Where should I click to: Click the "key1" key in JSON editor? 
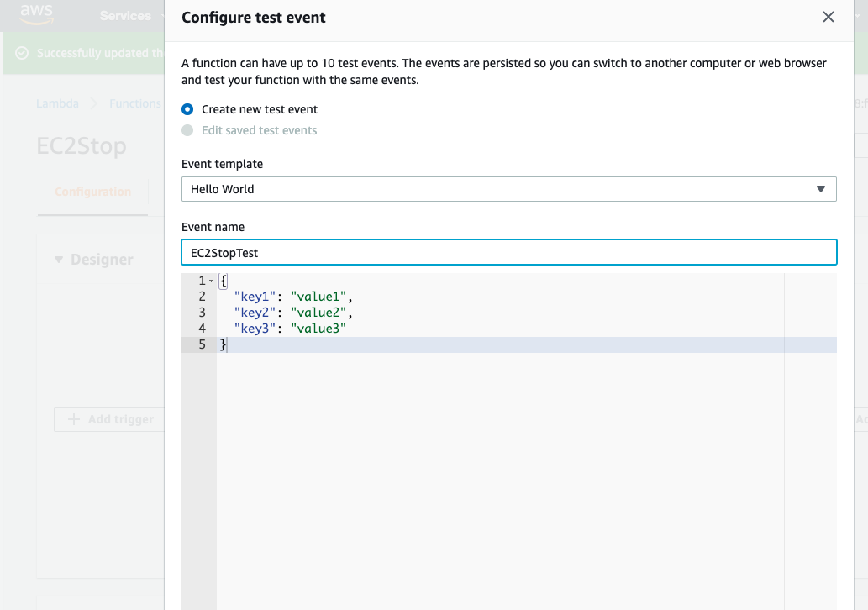pyautogui.click(x=255, y=297)
